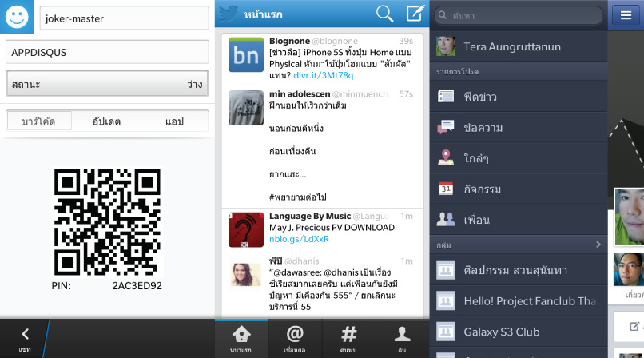Open Galaxy S3 Club group
Screen dimensions: 644x358
coord(519,332)
